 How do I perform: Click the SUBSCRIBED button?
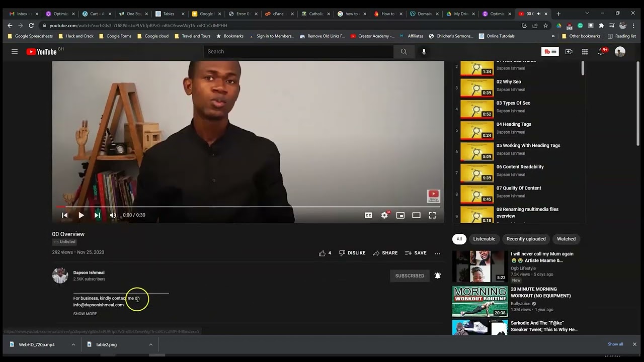click(x=410, y=276)
